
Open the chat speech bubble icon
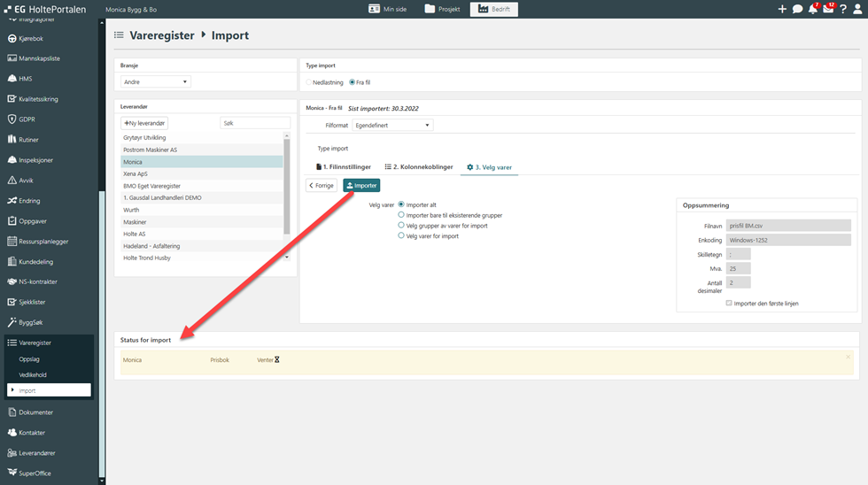click(x=797, y=9)
